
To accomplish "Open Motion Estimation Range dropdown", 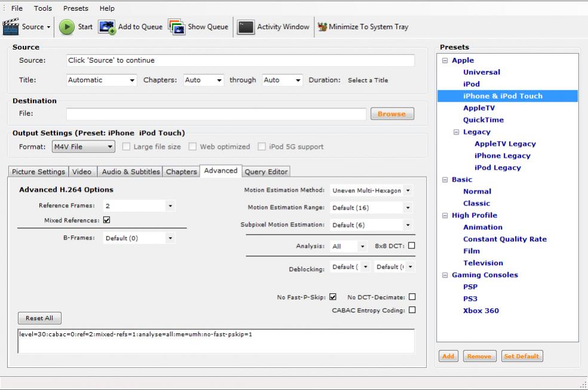I will click(x=371, y=208).
